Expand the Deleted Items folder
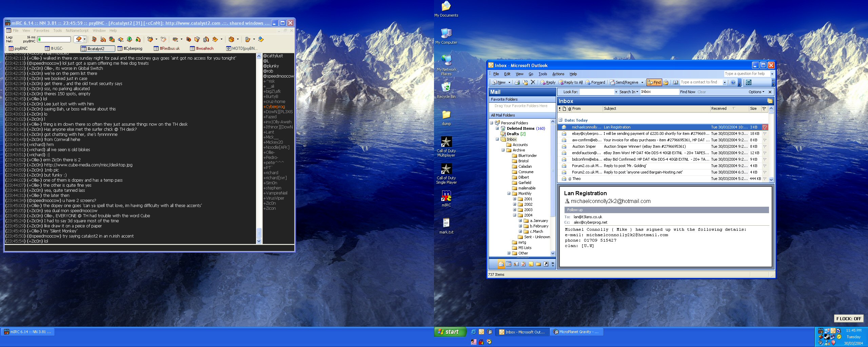This screenshot has width=868, height=347. 497,128
